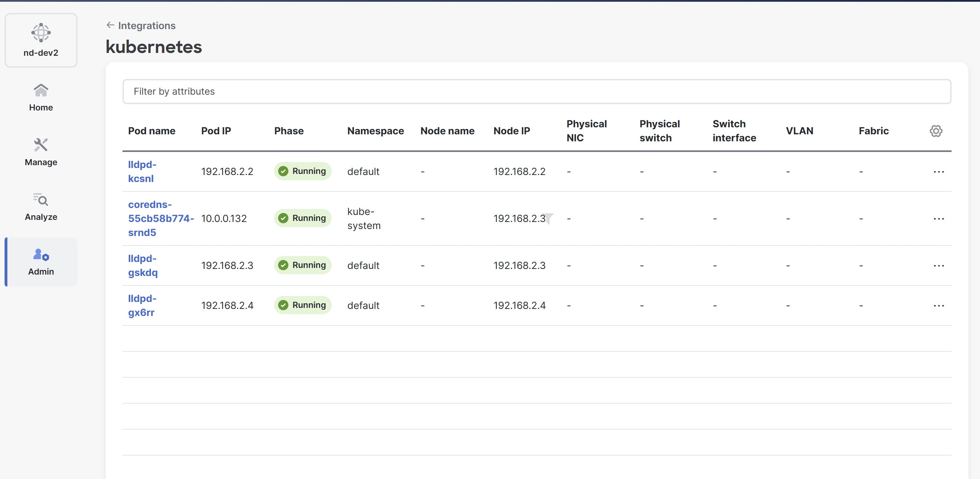This screenshot has height=479, width=980.
Task: Go back to Integrations page
Action: click(x=146, y=26)
